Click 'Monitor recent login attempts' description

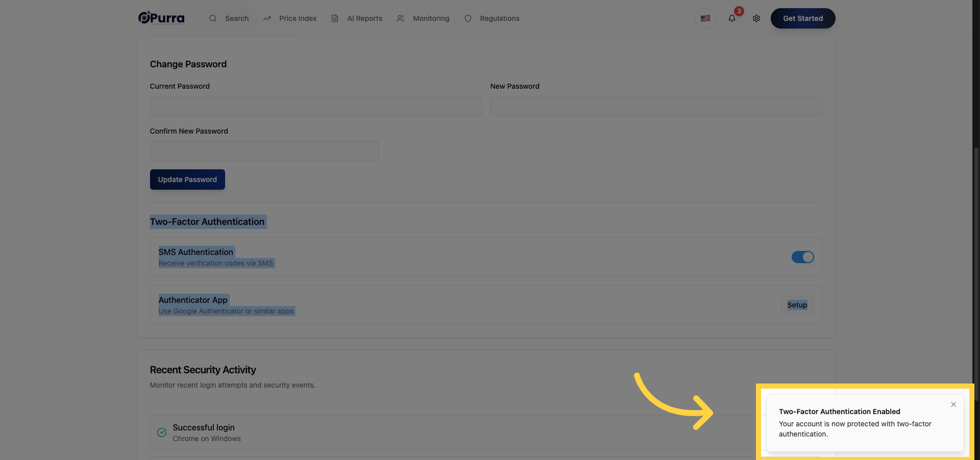(233, 385)
